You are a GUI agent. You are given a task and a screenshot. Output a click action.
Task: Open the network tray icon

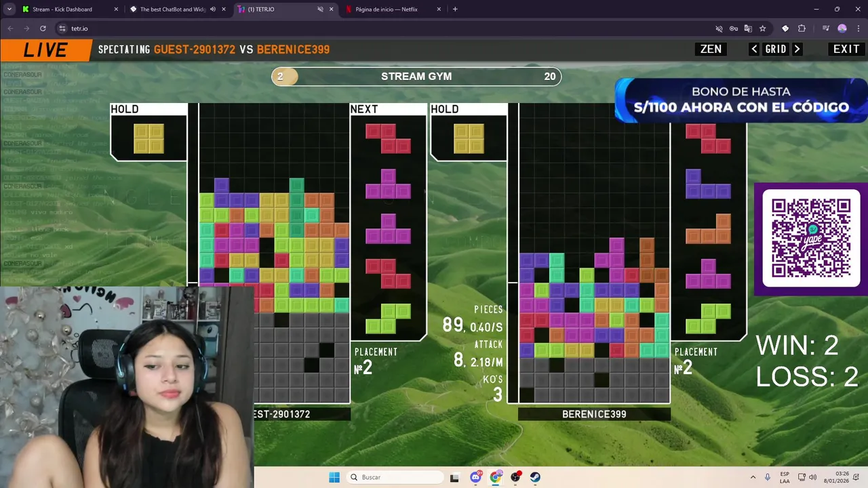tap(802, 477)
